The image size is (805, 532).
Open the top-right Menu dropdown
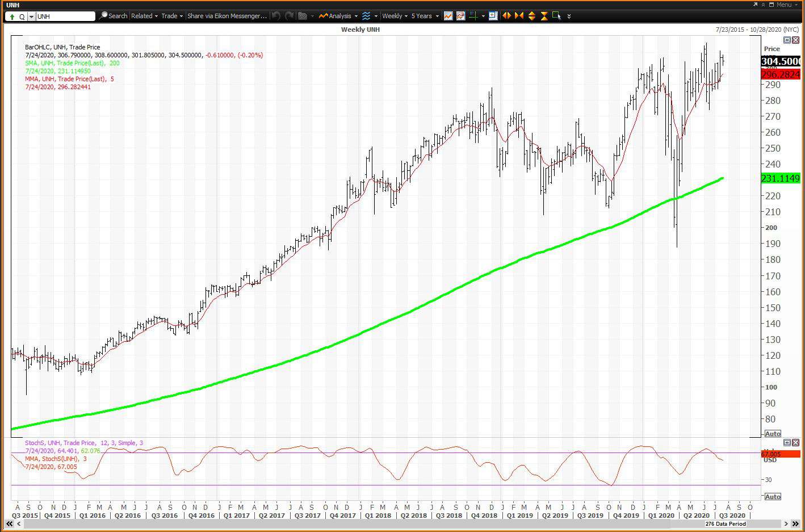[x=787, y=5]
